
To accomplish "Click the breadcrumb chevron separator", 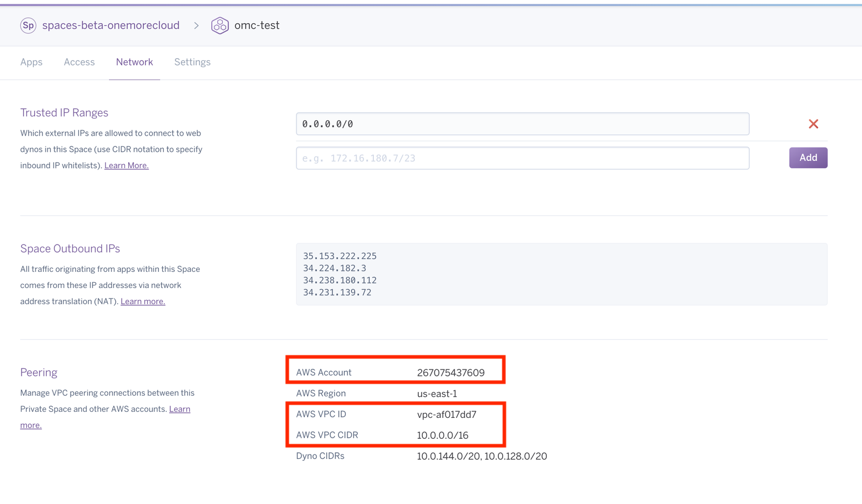I will 197,25.
